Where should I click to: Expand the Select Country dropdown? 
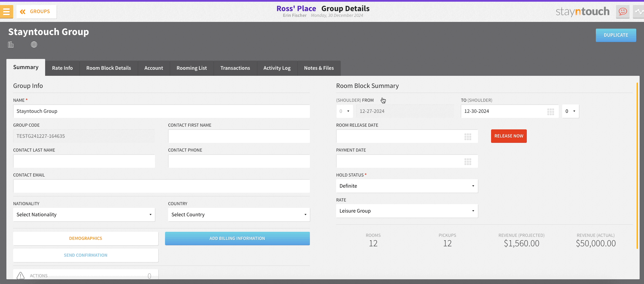239,215
